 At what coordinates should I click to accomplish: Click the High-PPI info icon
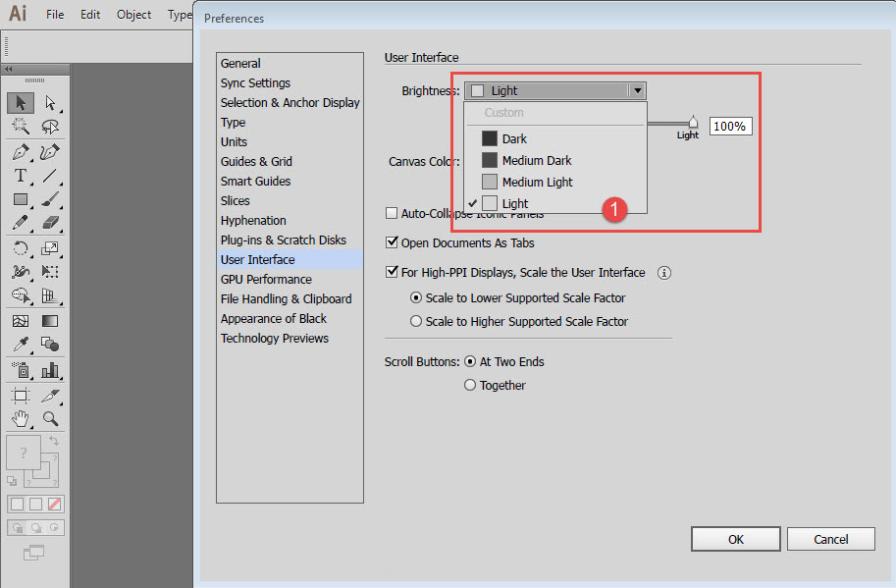(x=664, y=273)
